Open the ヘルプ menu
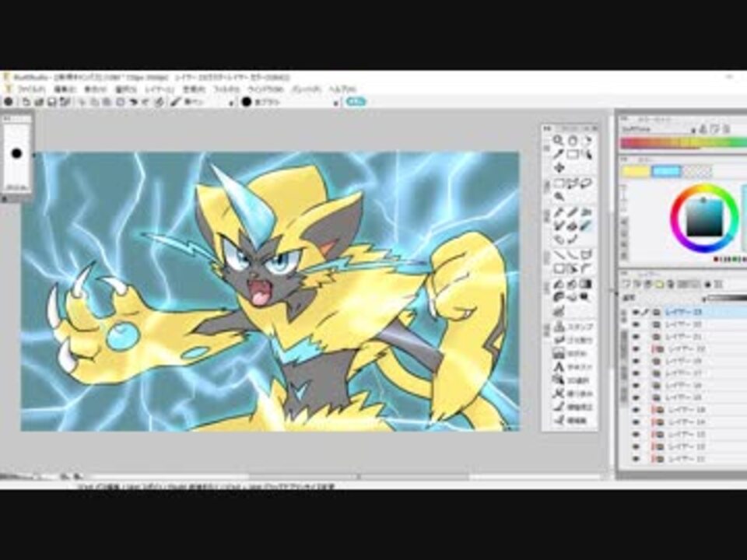 pyautogui.click(x=342, y=89)
